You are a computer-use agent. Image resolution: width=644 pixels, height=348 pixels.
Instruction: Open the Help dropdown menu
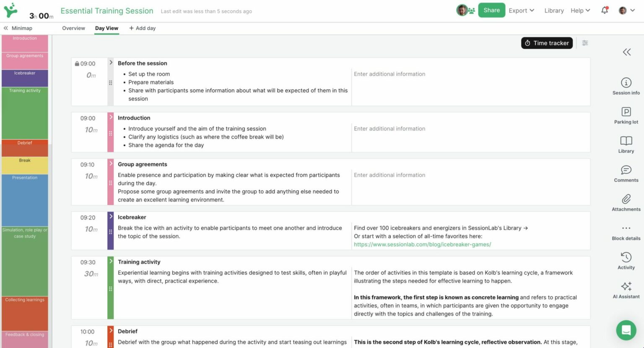pyautogui.click(x=580, y=10)
